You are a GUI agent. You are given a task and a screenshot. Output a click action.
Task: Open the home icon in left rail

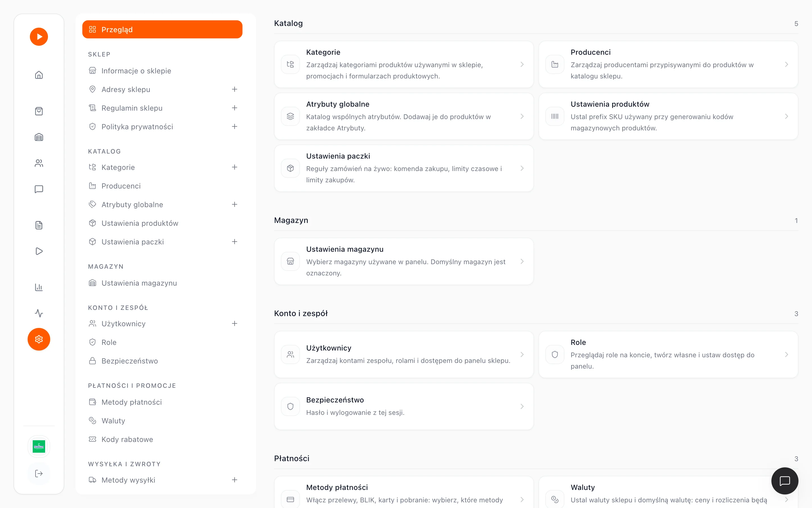[x=39, y=75]
